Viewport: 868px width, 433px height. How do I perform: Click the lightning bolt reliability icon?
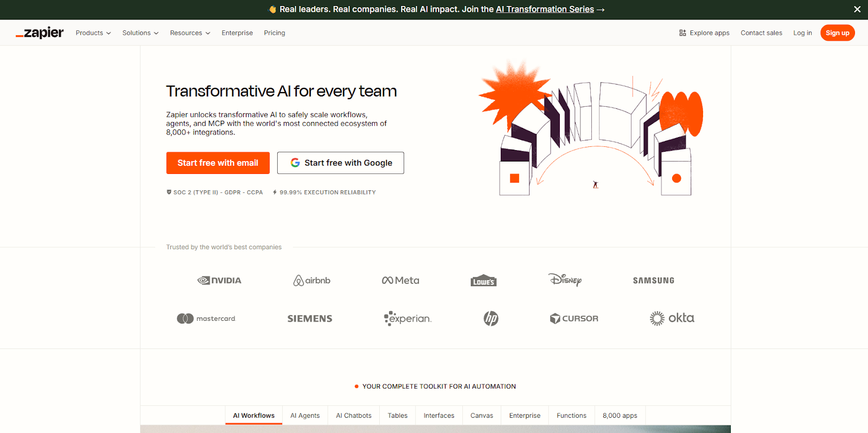[275, 192]
